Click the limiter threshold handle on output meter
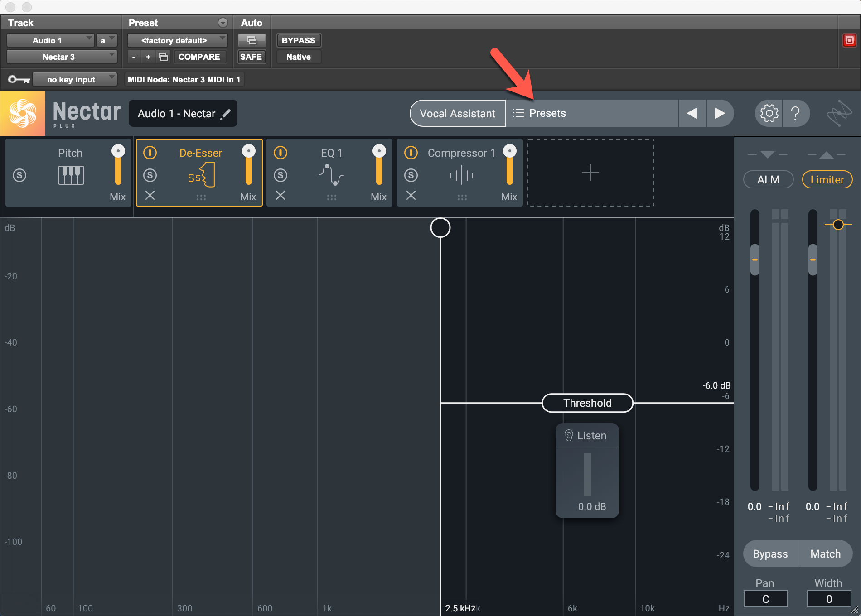The image size is (861, 616). 838,225
